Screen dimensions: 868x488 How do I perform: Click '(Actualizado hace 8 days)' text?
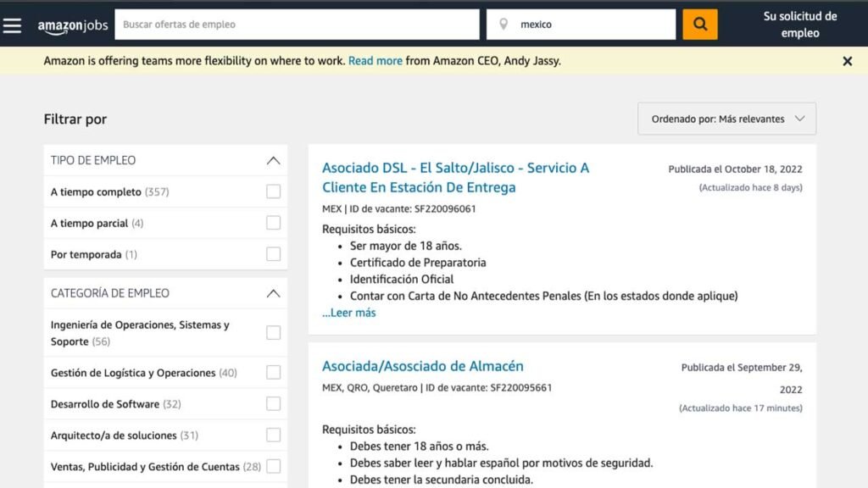(x=751, y=187)
